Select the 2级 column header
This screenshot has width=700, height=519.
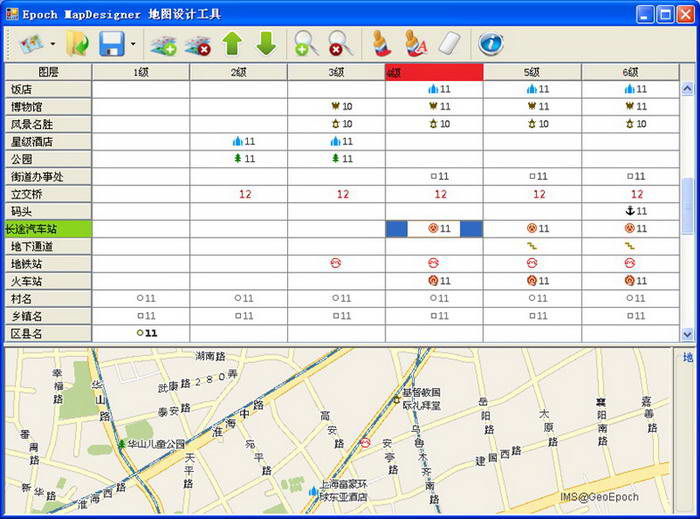(x=238, y=72)
